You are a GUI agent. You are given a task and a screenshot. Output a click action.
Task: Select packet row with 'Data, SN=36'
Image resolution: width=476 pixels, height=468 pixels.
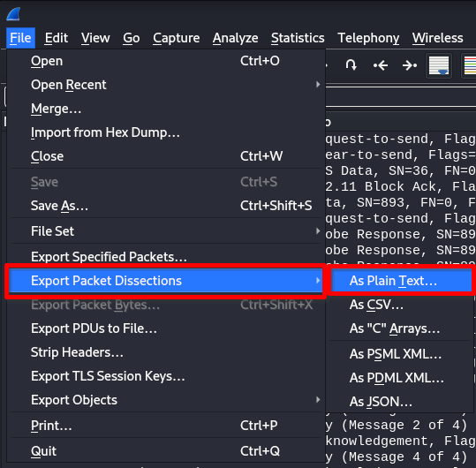click(x=401, y=171)
